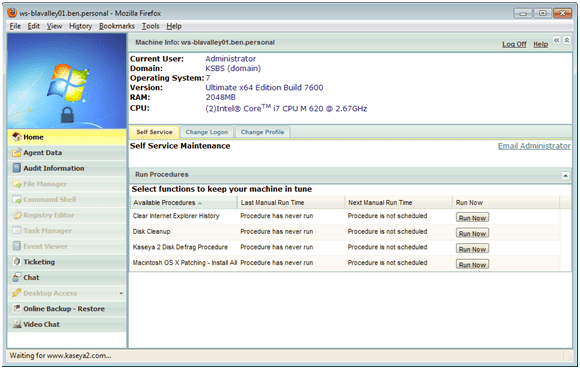
Task: Click the Next Manual Run Time header
Action: [398, 203]
